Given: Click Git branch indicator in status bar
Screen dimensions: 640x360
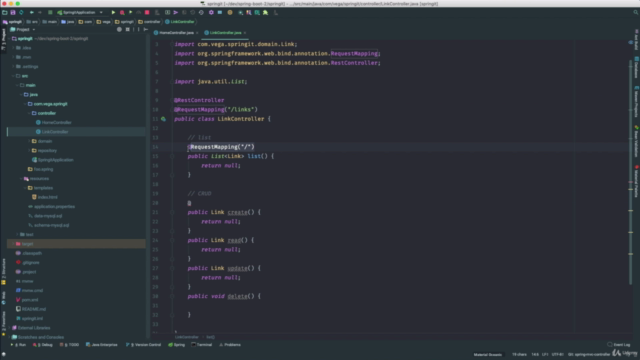Looking at the screenshot, I should [588, 354].
